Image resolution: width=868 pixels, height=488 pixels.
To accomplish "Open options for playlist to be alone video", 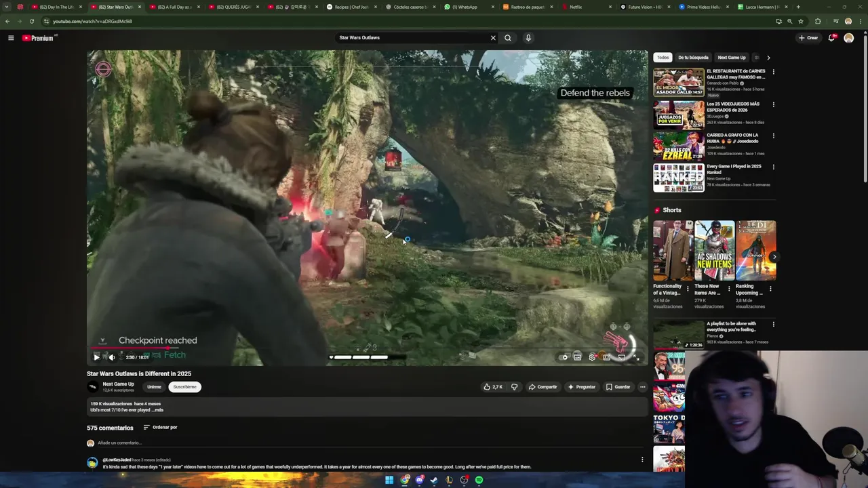I will click(773, 325).
